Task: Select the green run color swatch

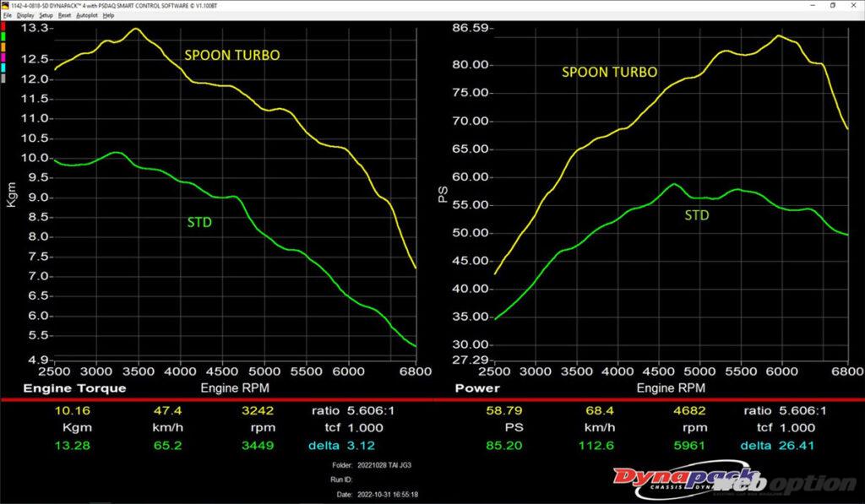Action: (x=3, y=37)
